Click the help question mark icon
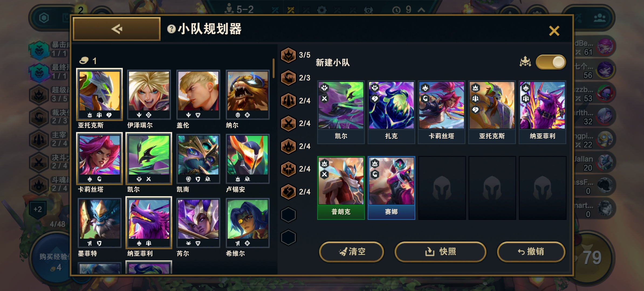Image resolution: width=644 pixels, height=291 pixels. click(171, 29)
